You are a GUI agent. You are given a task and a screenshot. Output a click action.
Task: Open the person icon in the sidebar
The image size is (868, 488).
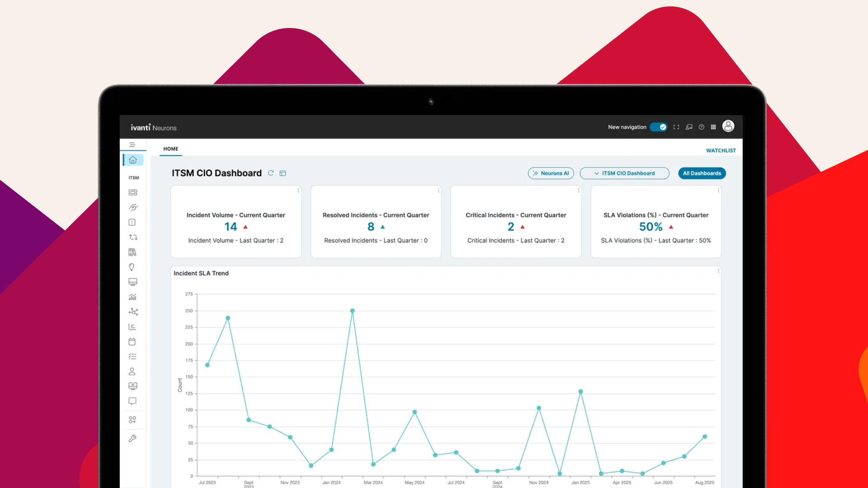click(132, 371)
